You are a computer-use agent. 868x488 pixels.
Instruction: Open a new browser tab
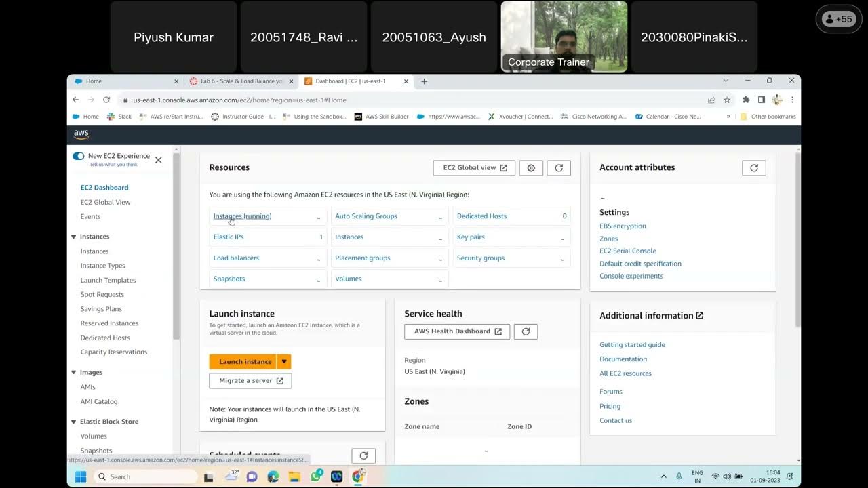tap(425, 81)
